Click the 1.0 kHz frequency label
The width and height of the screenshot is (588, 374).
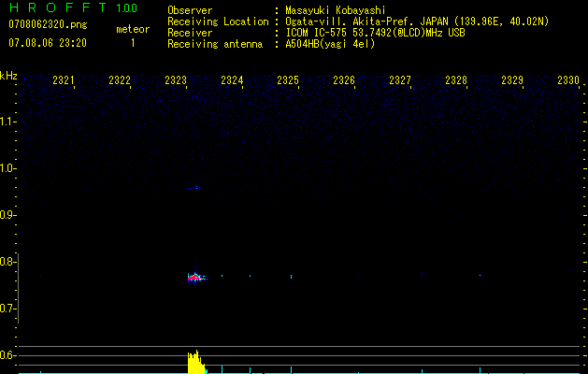pyautogui.click(x=8, y=168)
